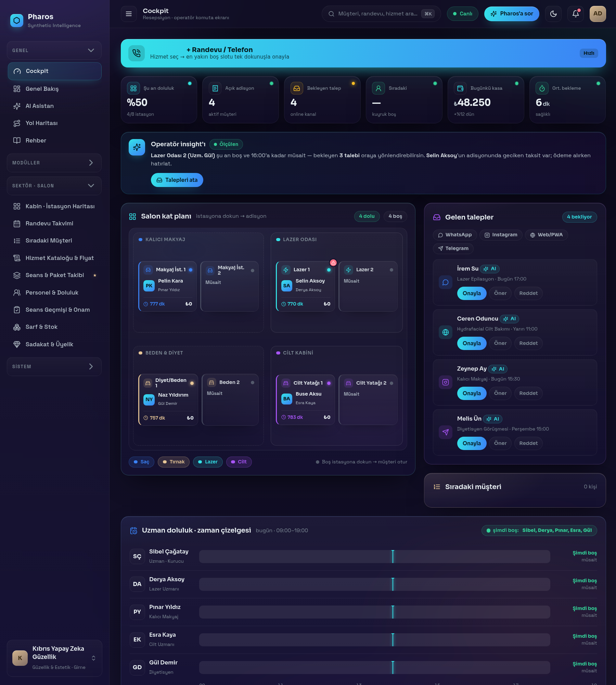Image resolution: width=616 pixels, height=685 pixels.
Task: Approve İrem Su's request with Onayla
Action: pos(472,293)
